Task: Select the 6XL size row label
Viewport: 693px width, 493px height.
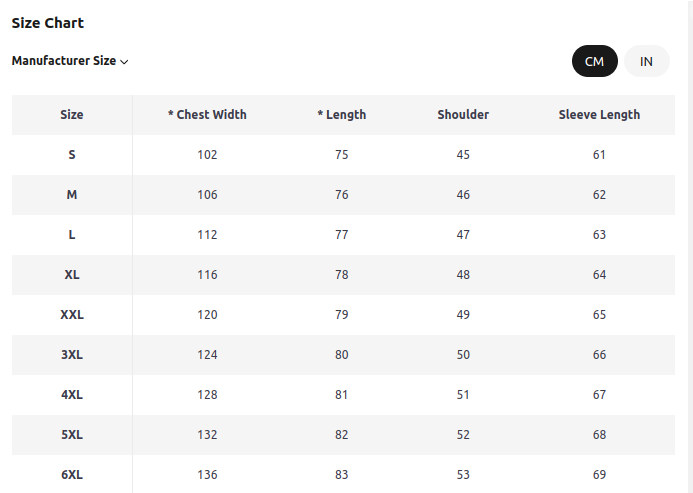Action: point(72,474)
